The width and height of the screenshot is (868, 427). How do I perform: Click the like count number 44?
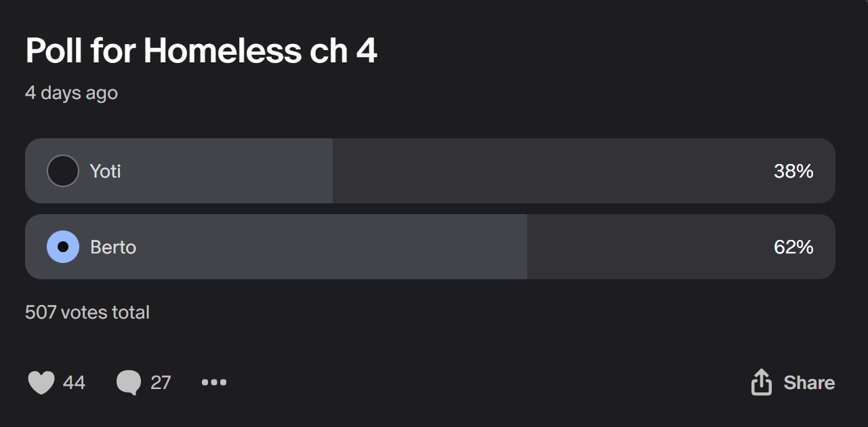[x=74, y=383]
